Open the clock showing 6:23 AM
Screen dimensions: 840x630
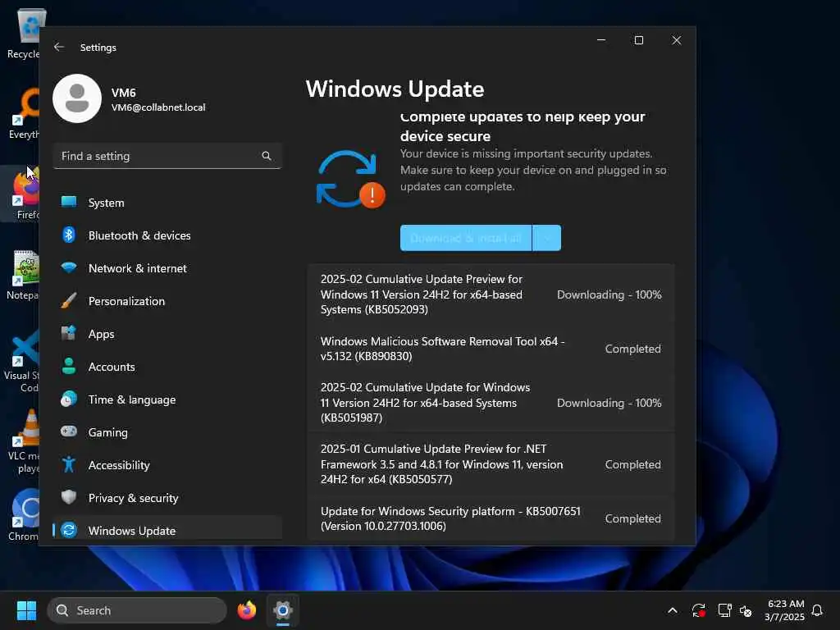click(x=785, y=610)
